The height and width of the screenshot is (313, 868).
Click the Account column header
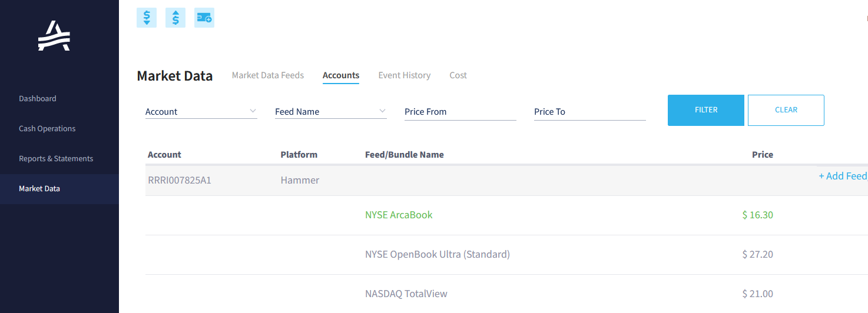[x=164, y=155]
